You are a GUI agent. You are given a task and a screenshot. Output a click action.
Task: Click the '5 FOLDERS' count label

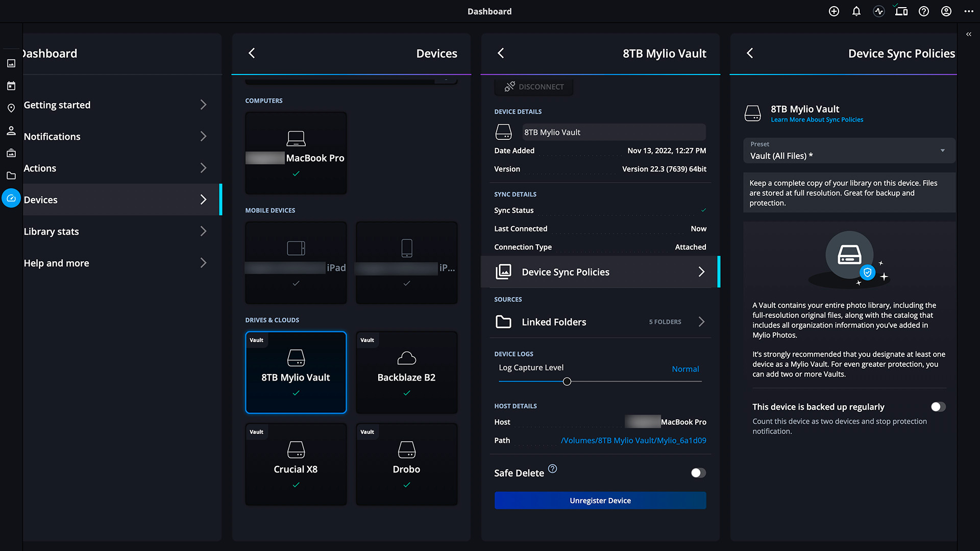pyautogui.click(x=665, y=322)
